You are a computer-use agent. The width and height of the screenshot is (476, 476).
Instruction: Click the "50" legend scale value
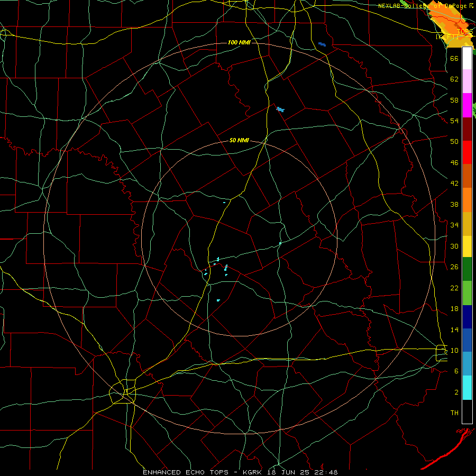click(x=454, y=142)
